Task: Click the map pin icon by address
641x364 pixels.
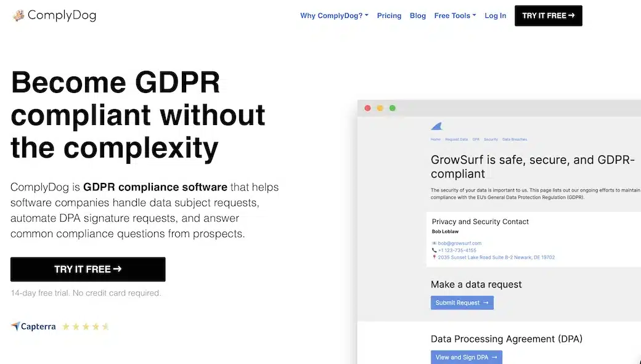Action: (x=434, y=257)
